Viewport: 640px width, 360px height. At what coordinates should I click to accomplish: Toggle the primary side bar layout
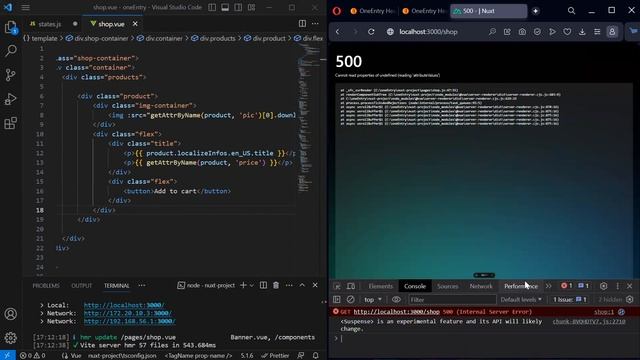tap(212, 7)
